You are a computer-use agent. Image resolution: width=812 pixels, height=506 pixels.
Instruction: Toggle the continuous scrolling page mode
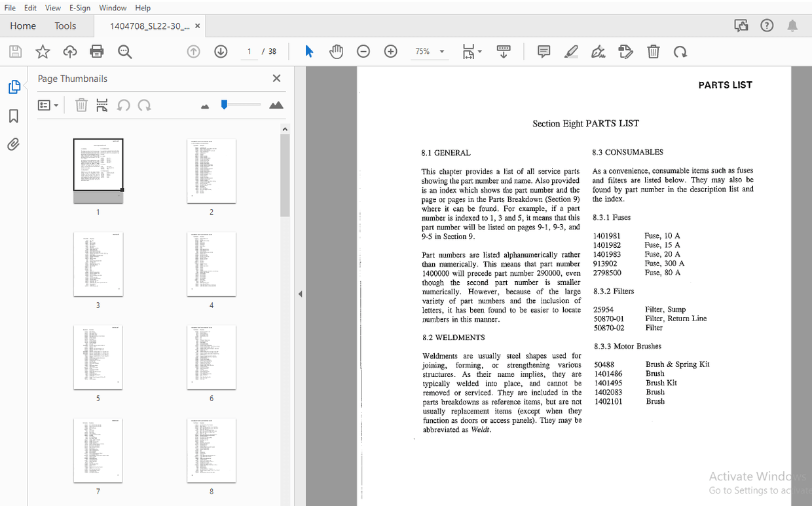(x=504, y=51)
